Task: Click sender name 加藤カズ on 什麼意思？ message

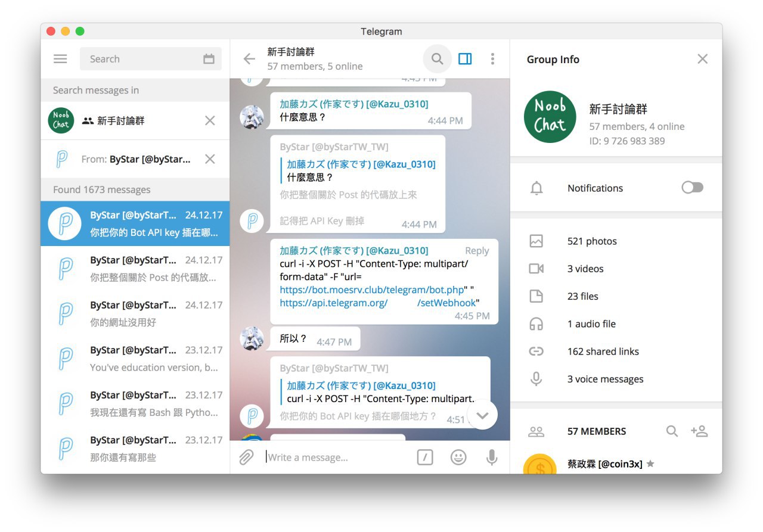Action: point(354,104)
